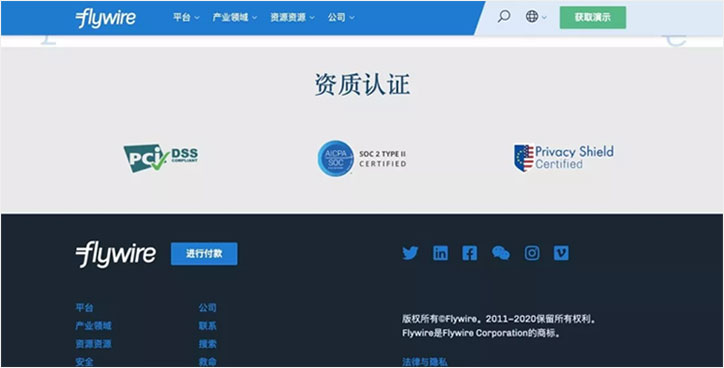This screenshot has width=724, height=368.
Task: Click the WeChat icon in footer
Action: pos(501,253)
